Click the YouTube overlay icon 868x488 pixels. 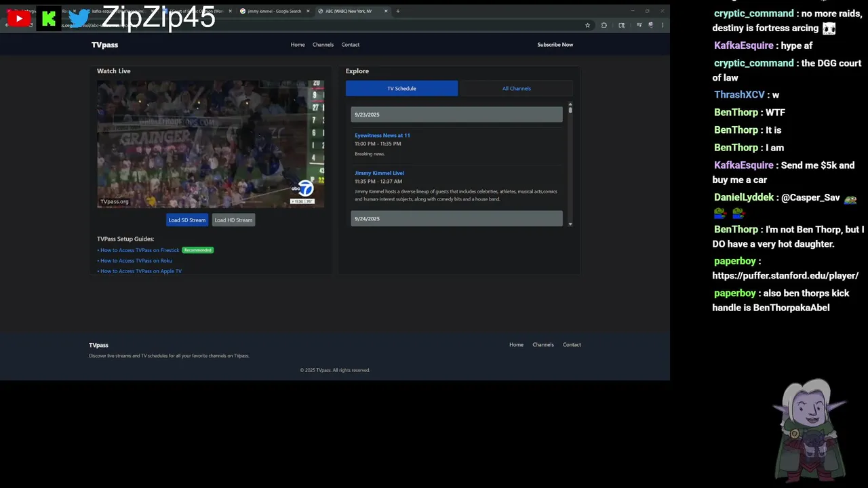(x=19, y=18)
